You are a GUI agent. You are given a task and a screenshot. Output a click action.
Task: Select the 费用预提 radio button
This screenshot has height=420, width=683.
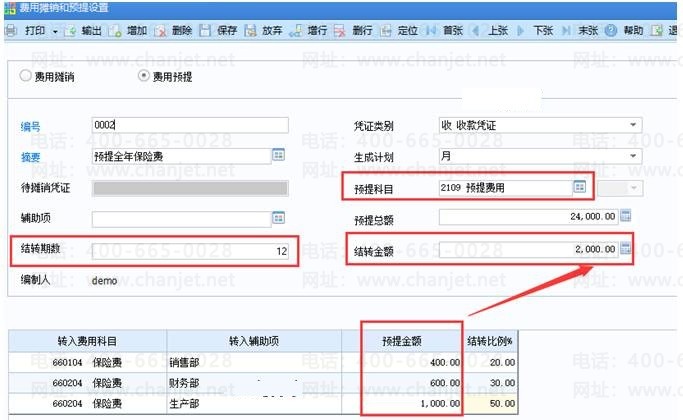click(143, 76)
